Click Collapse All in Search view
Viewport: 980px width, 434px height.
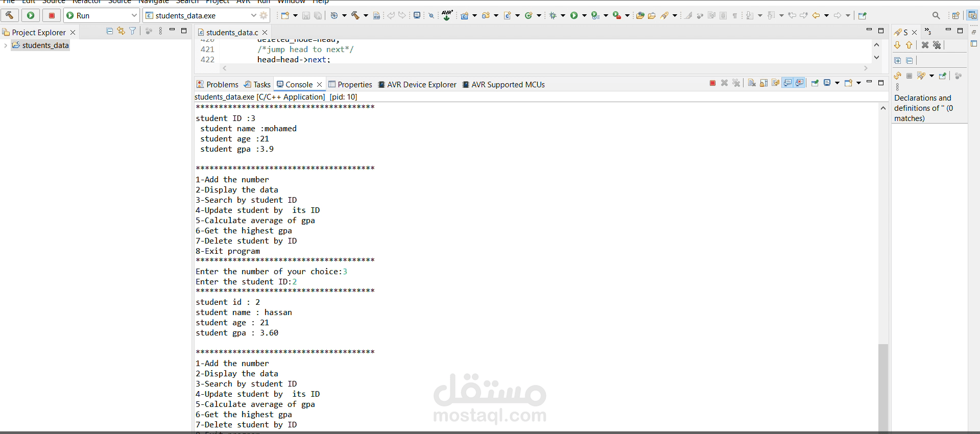tap(910, 60)
